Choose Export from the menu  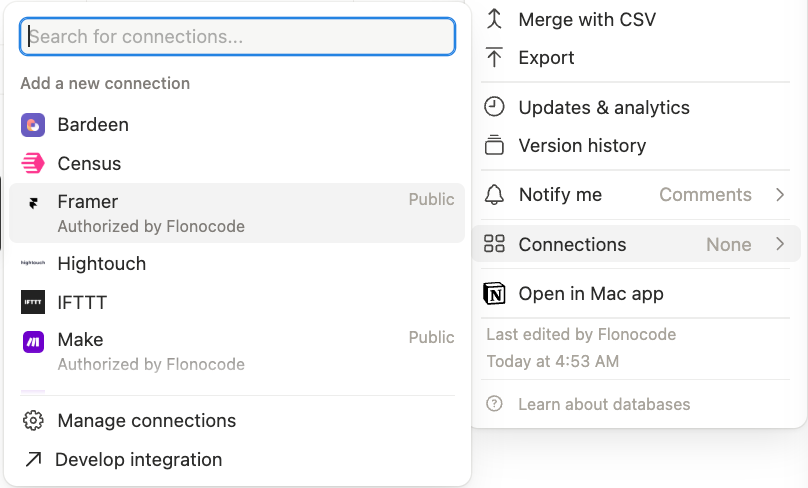(635, 57)
